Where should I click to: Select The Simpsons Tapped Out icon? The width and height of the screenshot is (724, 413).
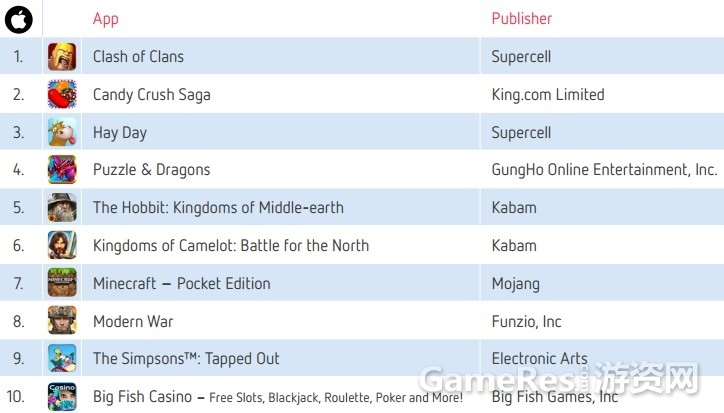point(62,358)
